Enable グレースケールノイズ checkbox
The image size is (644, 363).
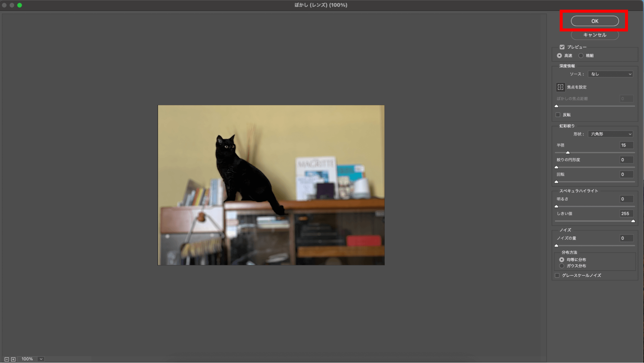[x=557, y=275]
